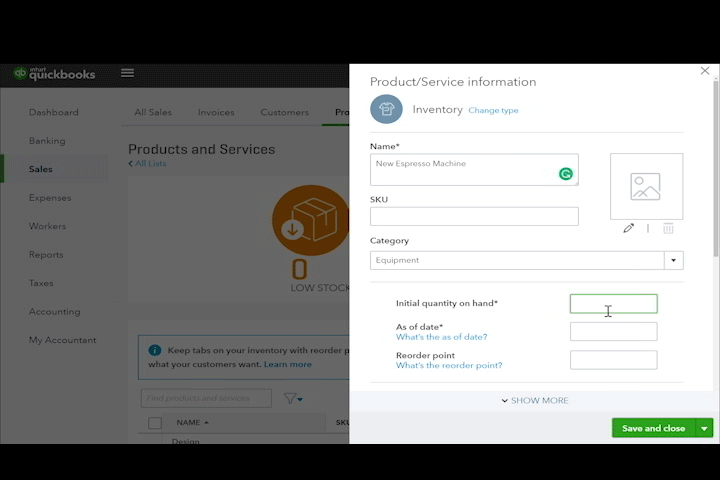Edit product image with pencil icon
The height and width of the screenshot is (480, 720).
point(629,228)
